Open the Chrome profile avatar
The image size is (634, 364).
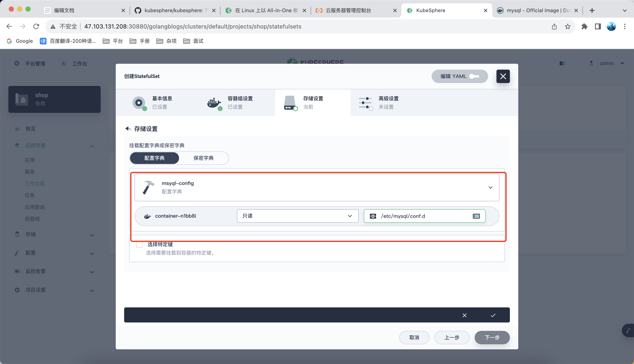coord(611,26)
